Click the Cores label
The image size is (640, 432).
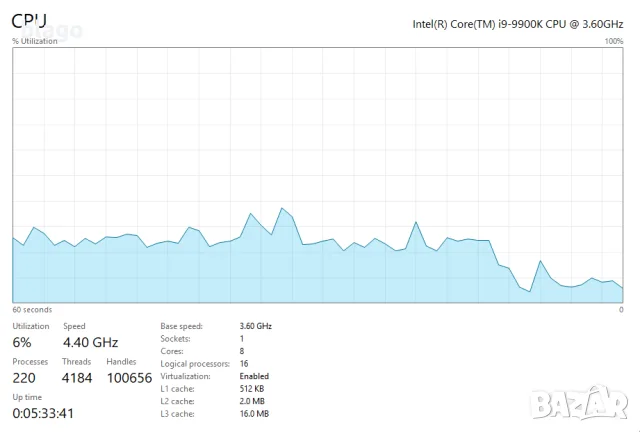click(x=172, y=351)
